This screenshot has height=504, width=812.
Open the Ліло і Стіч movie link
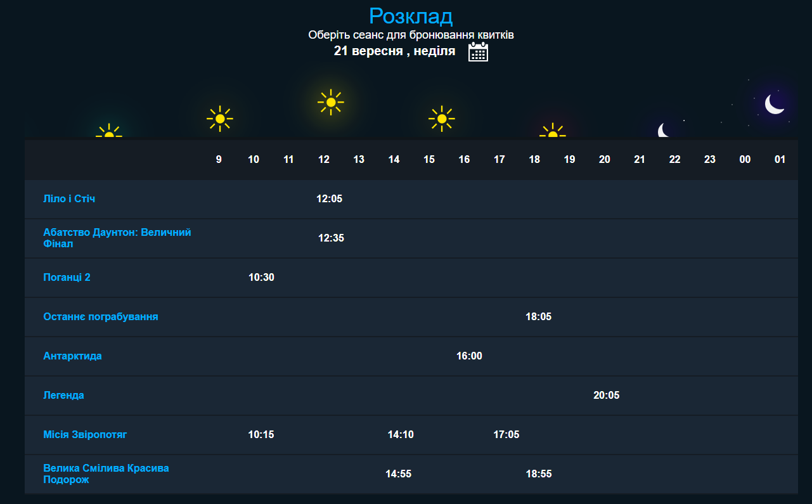(x=69, y=199)
